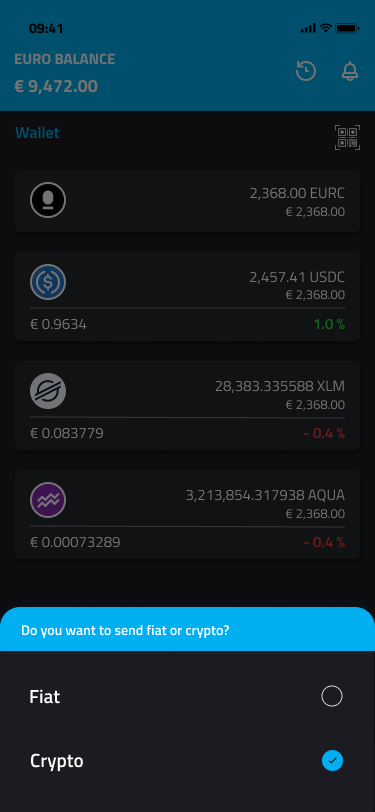Tap the Euro Balance amount € 9,472.00
Image resolution: width=375 pixels, height=812 pixels.
[56, 86]
